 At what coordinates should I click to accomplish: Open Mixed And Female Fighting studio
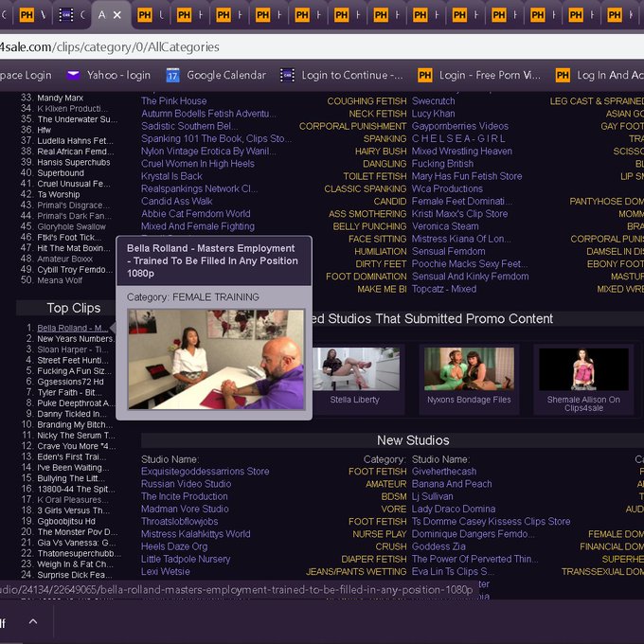coord(198,226)
